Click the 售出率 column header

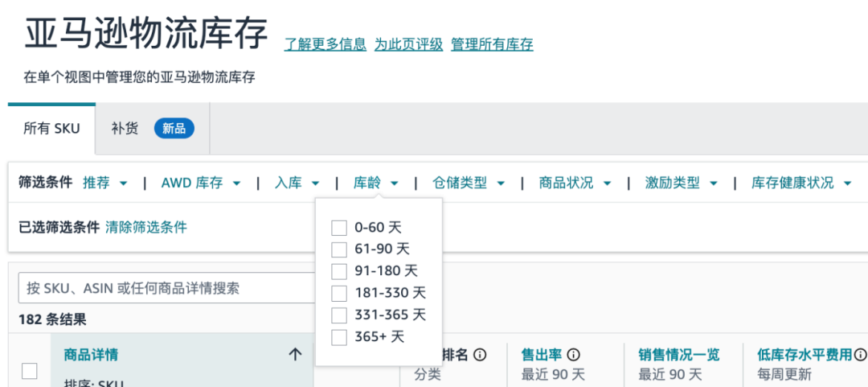[542, 354]
